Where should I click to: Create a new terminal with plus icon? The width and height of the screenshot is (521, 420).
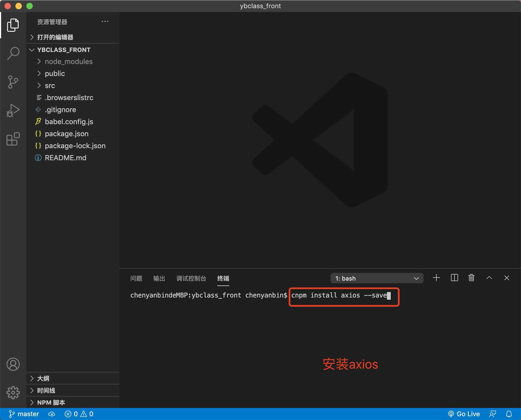click(436, 278)
